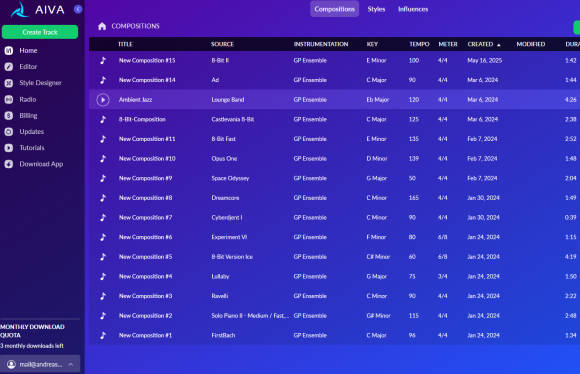Play the Ambient Jazz composition
Screen dimensions: 580x374
coord(103,100)
